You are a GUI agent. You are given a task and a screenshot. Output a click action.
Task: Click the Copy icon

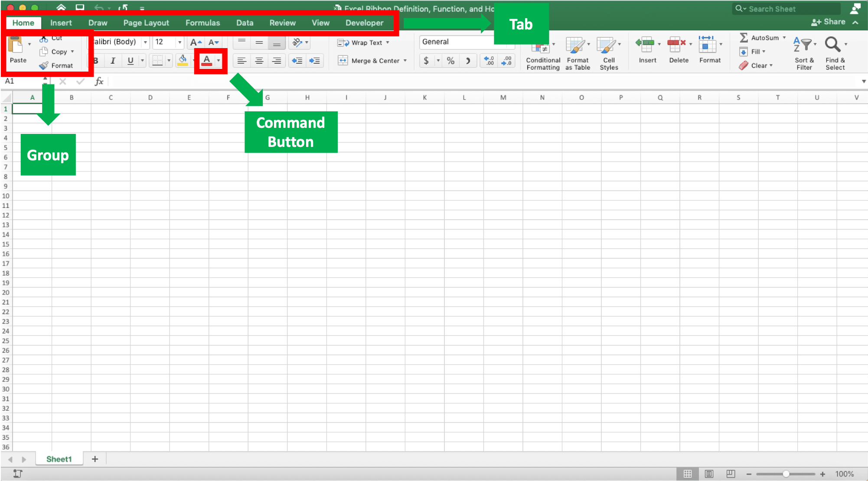pos(43,52)
